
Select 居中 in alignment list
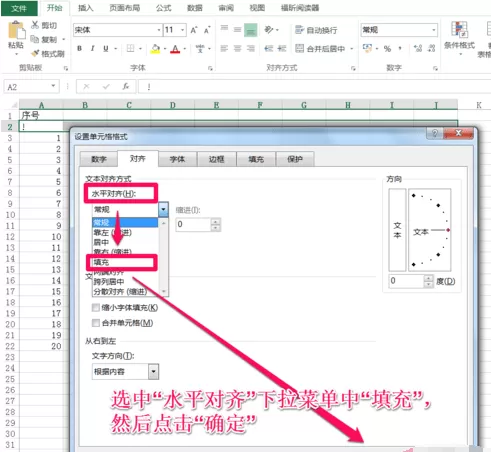click(x=125, y=242)
